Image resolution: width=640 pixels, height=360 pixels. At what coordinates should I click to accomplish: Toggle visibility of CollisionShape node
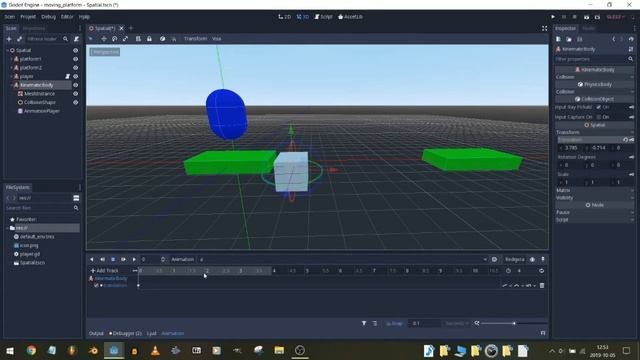(76, 102)
